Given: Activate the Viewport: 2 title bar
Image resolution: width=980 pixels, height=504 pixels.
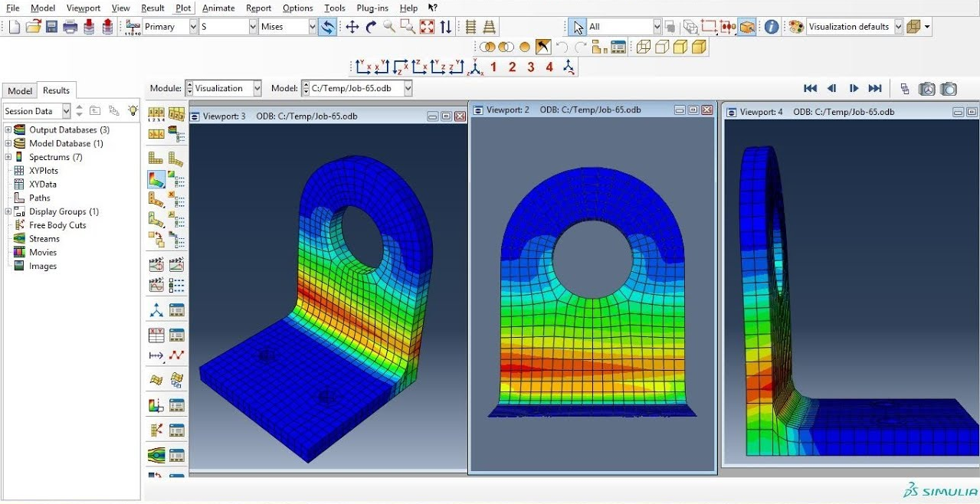Looking at the screenshot, I should 594,110.
